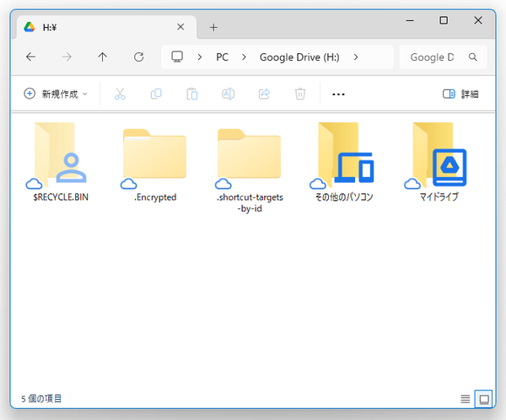Image resolution: width=506 pixels, height=420 pixels.
Task: Select the .Encrypted folder
Action: coord(155,157)
